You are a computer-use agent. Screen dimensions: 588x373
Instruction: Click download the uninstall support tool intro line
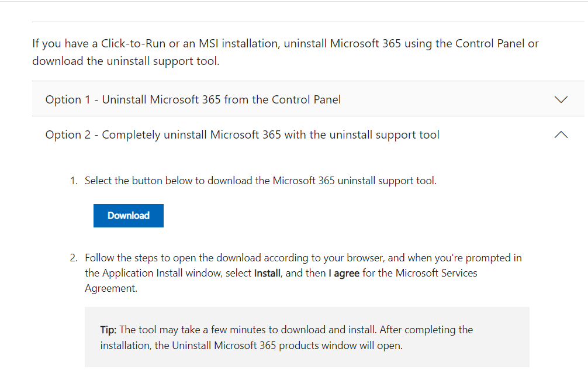(x=126, y=61)
